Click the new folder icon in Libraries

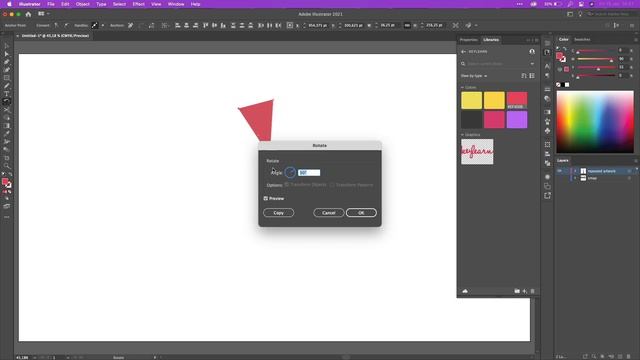517,291
